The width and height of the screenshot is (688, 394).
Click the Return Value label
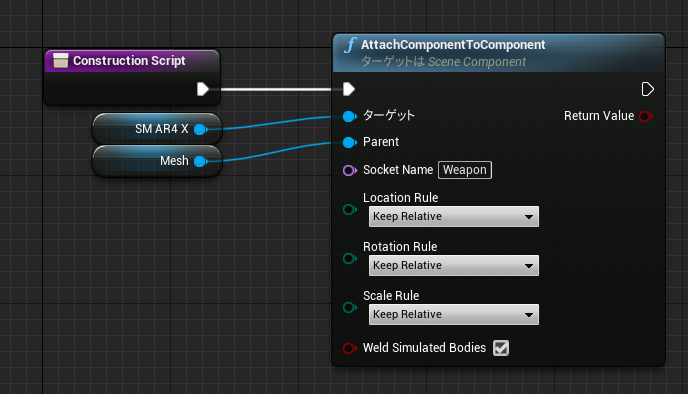(599, 116)
